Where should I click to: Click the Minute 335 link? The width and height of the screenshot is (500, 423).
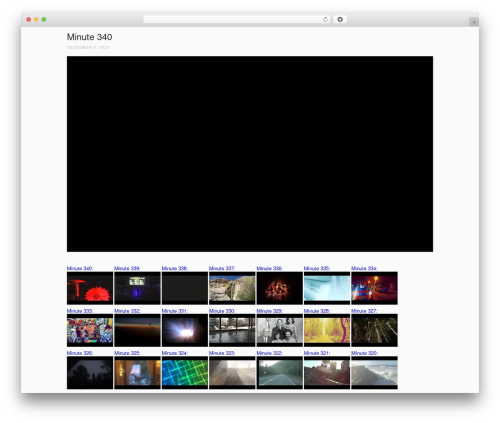(x=317, y=268)
